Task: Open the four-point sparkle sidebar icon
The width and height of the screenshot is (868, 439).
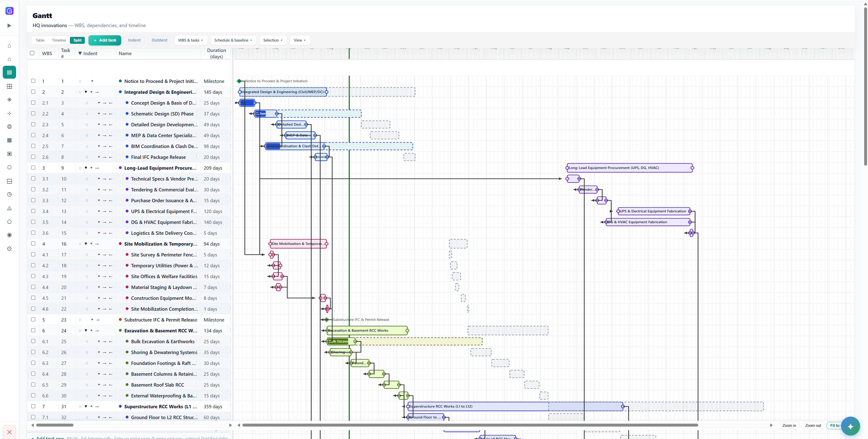Action: click(x=9, y=113)
